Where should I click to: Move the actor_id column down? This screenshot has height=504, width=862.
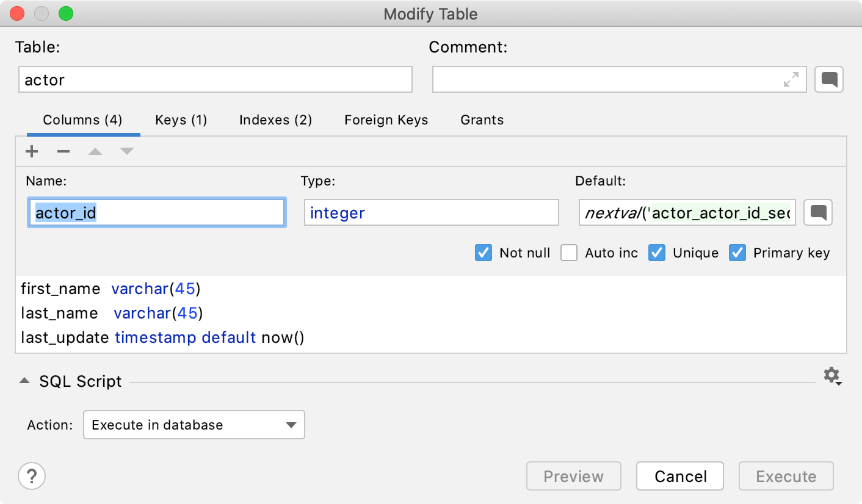tap(126, 151)
